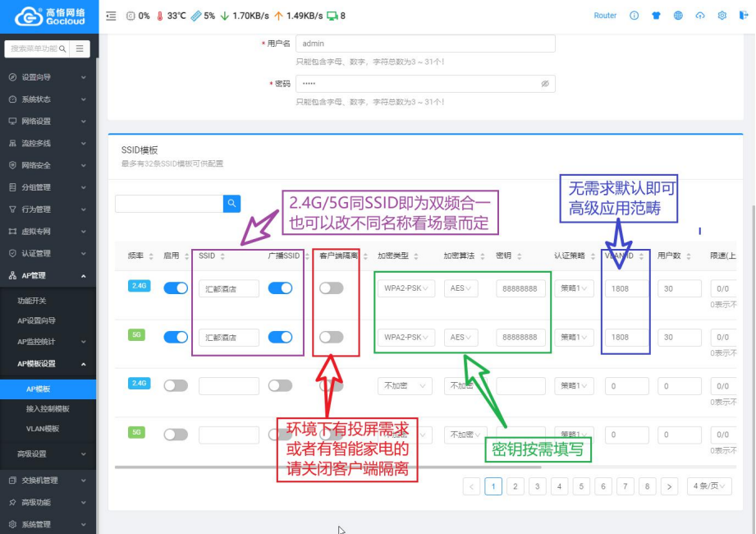Viewport: 756px width, 534px height.
Task: Open the theme shirt icon in header
Action: (x=656, y=16)
